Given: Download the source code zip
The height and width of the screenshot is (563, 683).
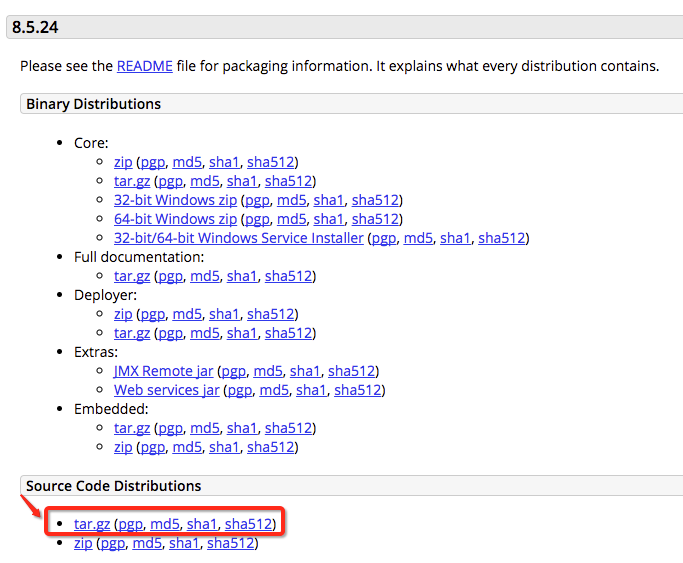Looking at the screenshot, I should (x=82, y=543).
